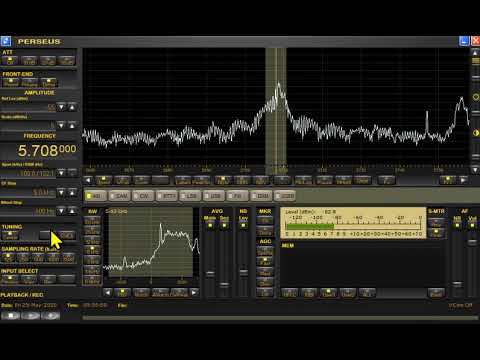Select the USB demodulation mode
The width and height of the screenshot is (480, 360).
pos(214,196)
